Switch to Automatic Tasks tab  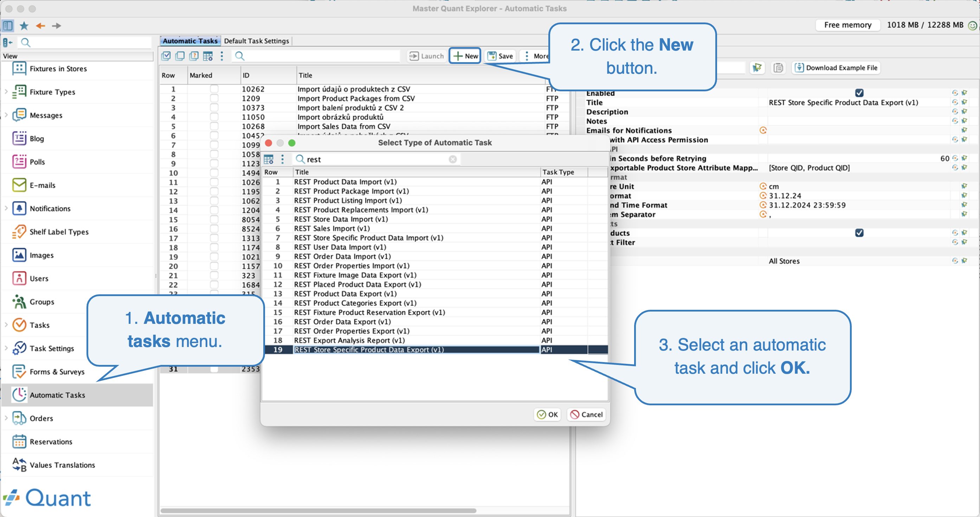coord(190,41)
